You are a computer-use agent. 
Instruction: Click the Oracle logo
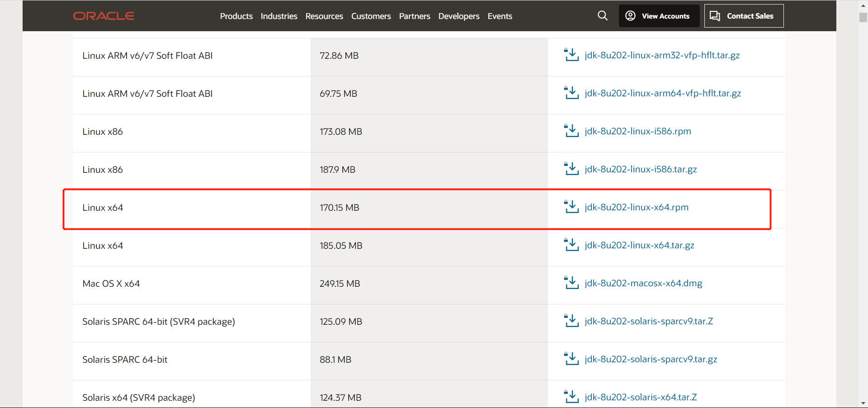(x=104, y=15)
